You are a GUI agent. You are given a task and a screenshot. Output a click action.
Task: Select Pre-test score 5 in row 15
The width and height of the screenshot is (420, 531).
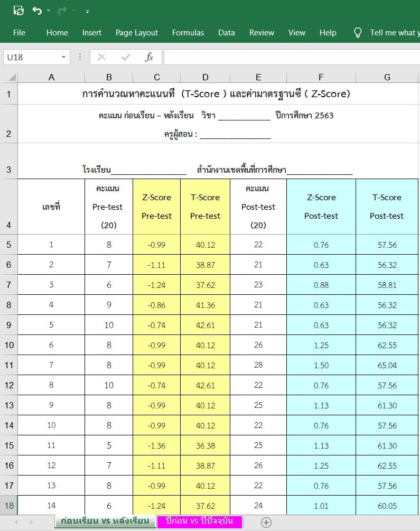point(109,445)
